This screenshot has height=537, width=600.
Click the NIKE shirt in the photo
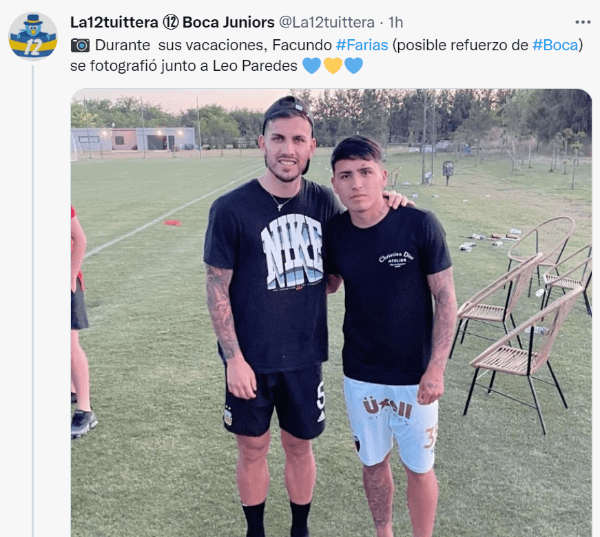[270, 276]
